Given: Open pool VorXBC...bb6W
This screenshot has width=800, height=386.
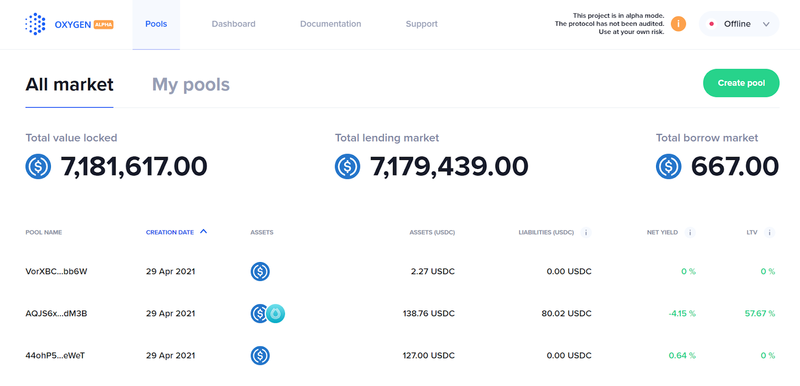Looking at the screenshot, I should [56, 271].
